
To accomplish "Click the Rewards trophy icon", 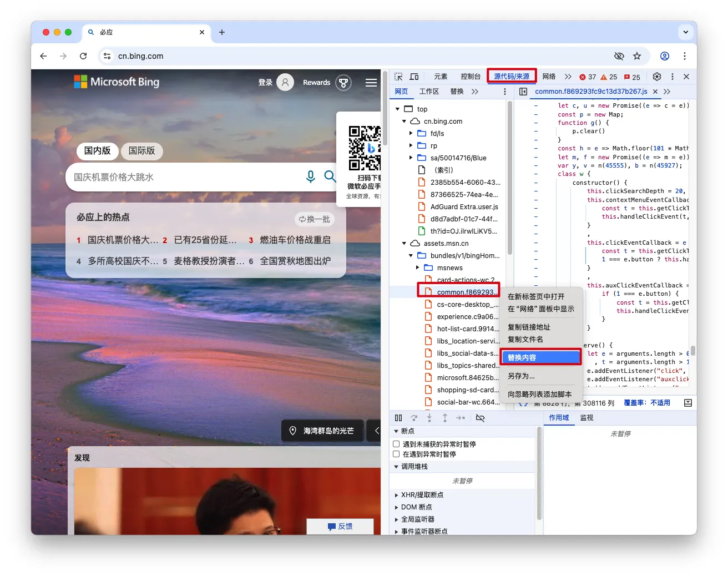I will tap(343, 83).
